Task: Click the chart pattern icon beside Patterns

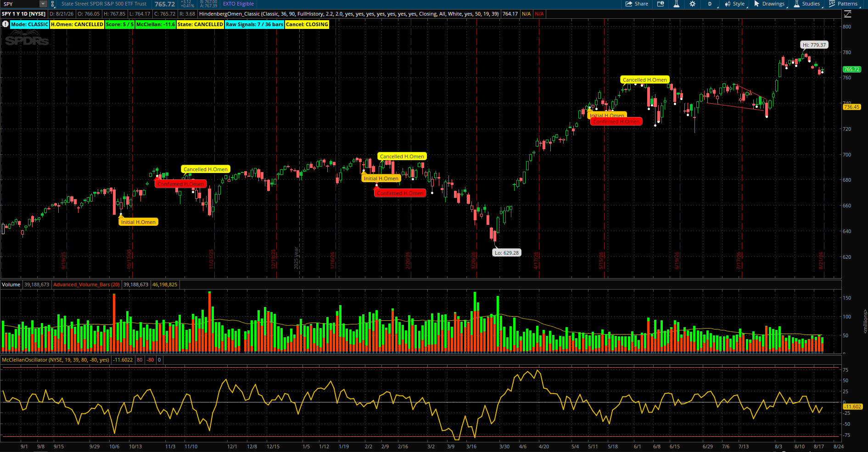Action: coord(832,4)
